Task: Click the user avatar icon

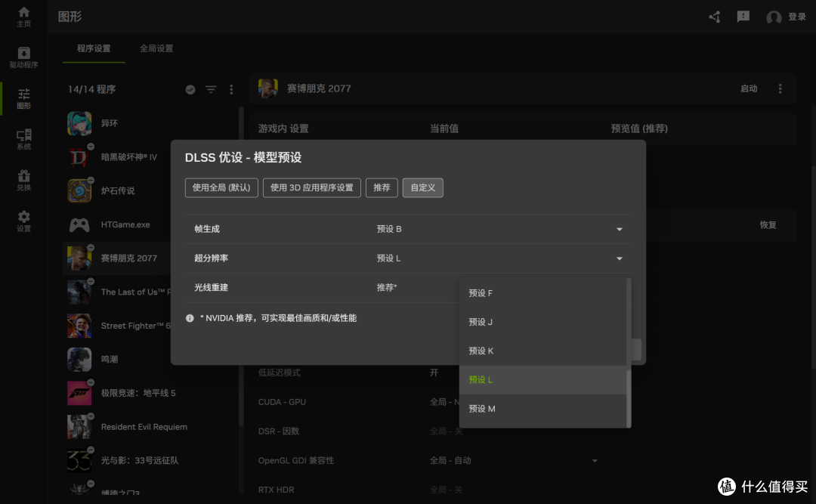Action: 774,17
